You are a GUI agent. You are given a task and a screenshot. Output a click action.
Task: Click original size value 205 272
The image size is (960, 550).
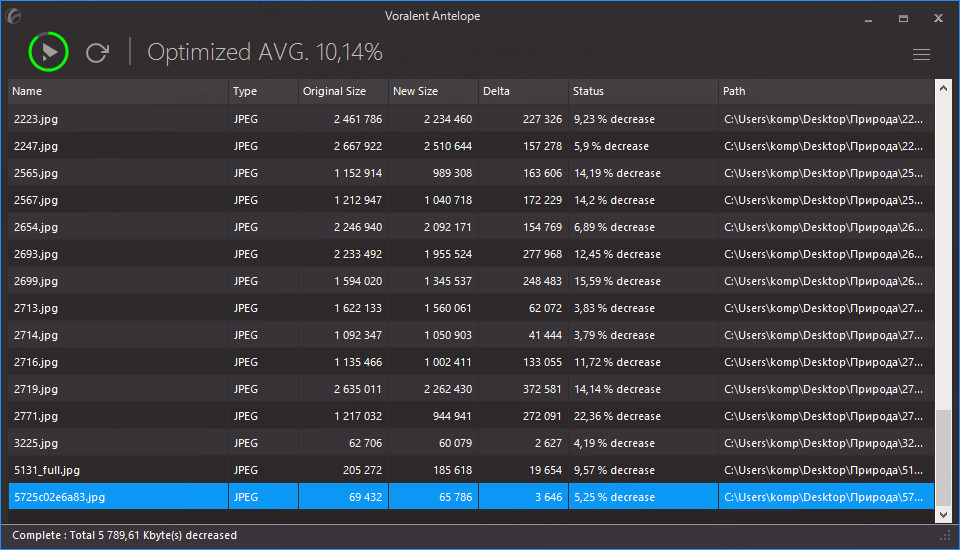tap(362, 470)
